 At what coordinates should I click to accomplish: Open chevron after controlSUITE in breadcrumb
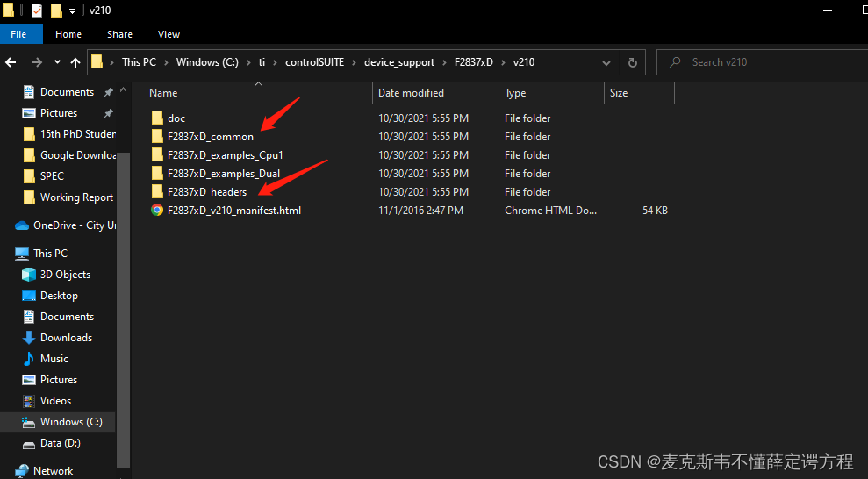pyautogui.click(x=355, y=62)
